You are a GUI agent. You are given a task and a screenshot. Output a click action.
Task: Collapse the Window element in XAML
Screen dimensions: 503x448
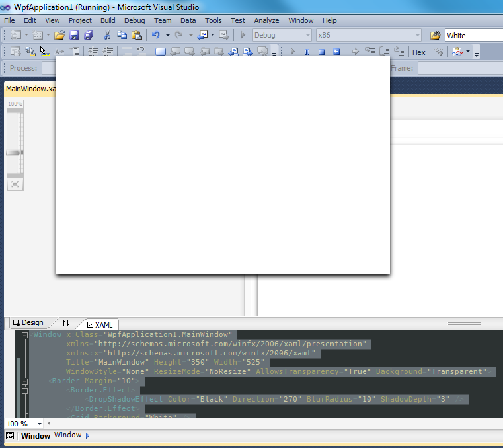[24, 335]
